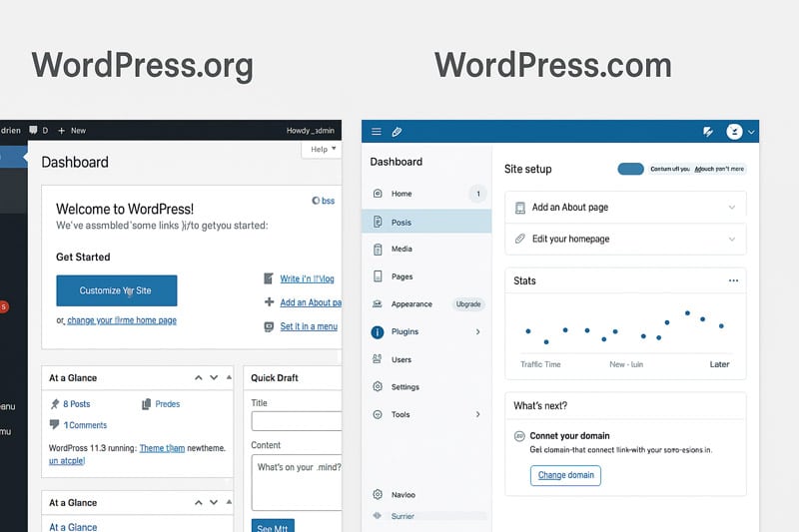Select Posis in WordPress.com sidebar
Screen dimensions: 799x532
coord(426,222)
